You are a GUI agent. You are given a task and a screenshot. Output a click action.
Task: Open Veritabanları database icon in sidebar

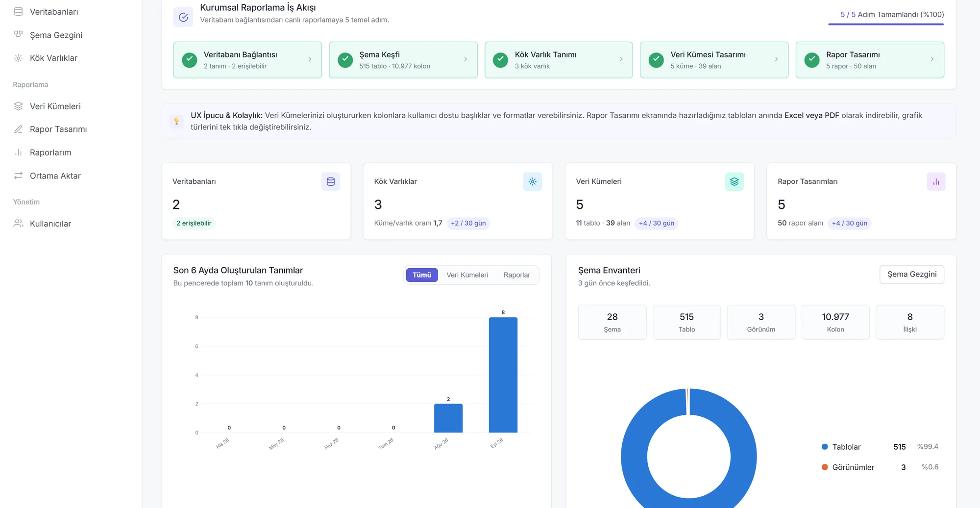tap(18, 11)
